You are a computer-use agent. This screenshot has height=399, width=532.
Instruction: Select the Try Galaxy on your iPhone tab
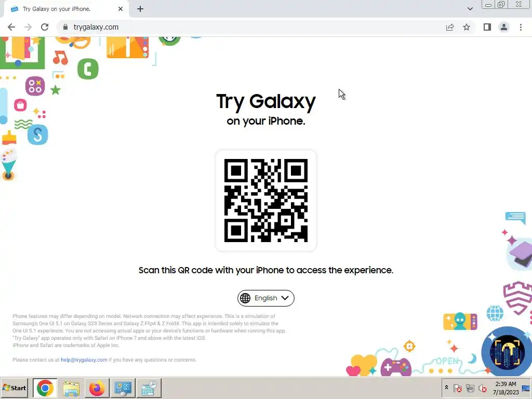pos(66,9)
